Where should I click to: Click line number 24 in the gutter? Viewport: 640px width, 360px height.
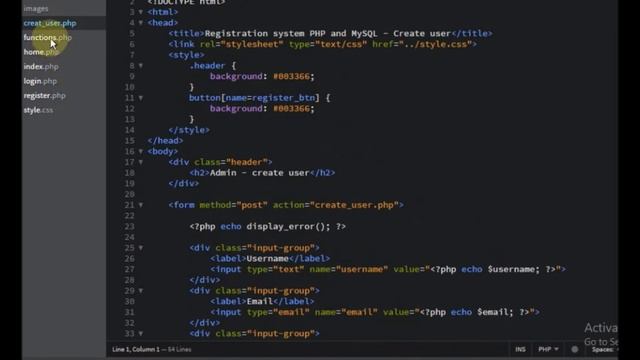click(x=129, y=238)
